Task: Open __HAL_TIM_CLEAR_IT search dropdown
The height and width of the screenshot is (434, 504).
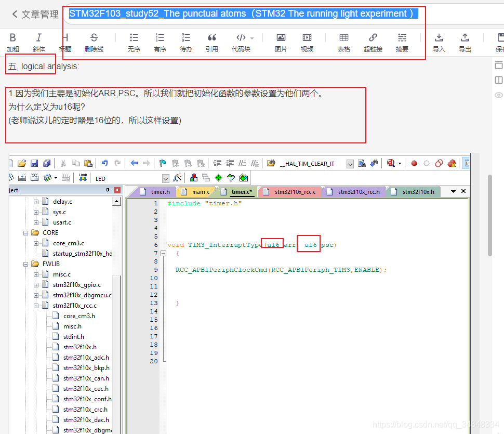Action: point(350,164)
